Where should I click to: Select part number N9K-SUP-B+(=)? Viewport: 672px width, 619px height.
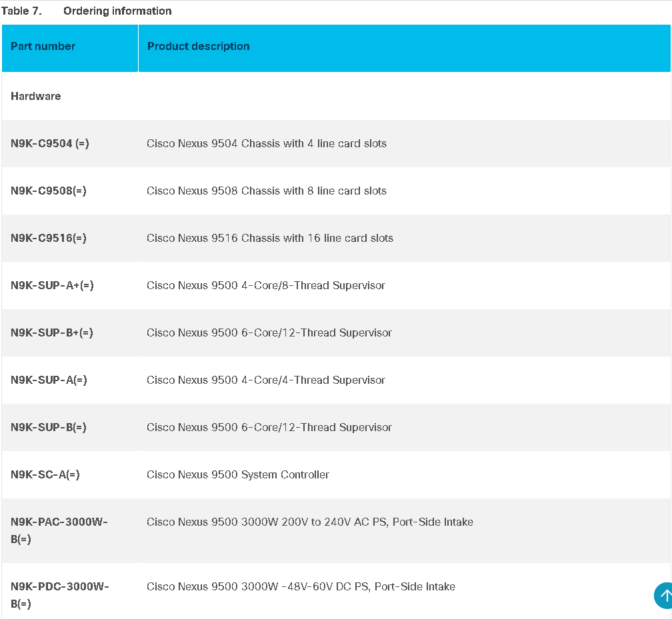(52, 333)
